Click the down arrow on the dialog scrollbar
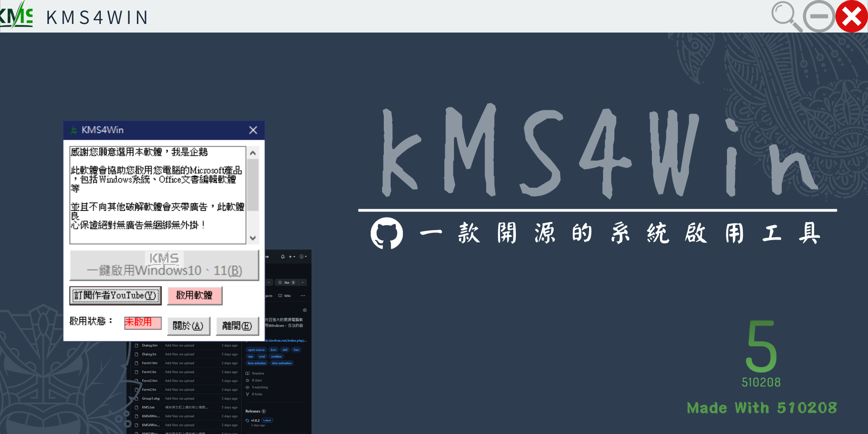 tap(253, 238)
